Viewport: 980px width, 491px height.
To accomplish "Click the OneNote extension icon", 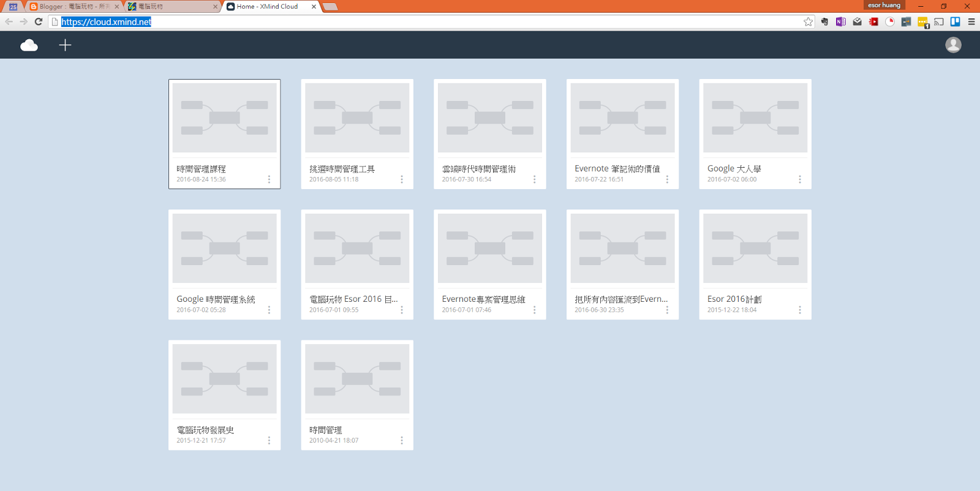I will pyautogui.click(x=840, y=21).
